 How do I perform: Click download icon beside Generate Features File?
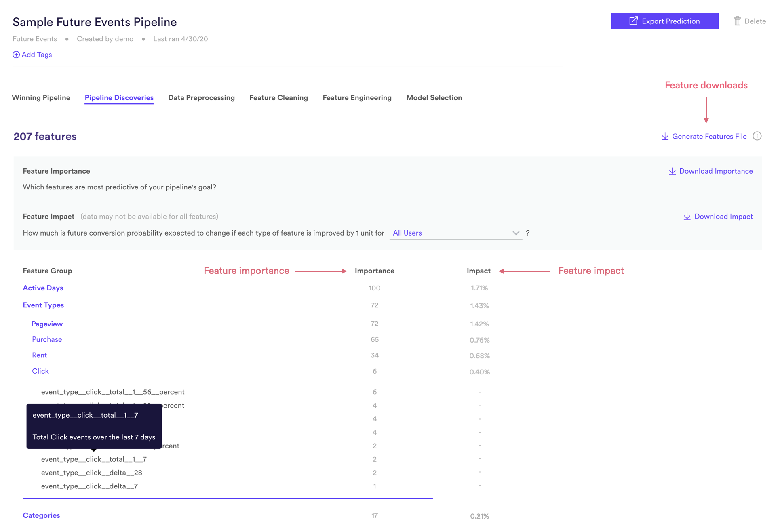click(x=665, y=137)
